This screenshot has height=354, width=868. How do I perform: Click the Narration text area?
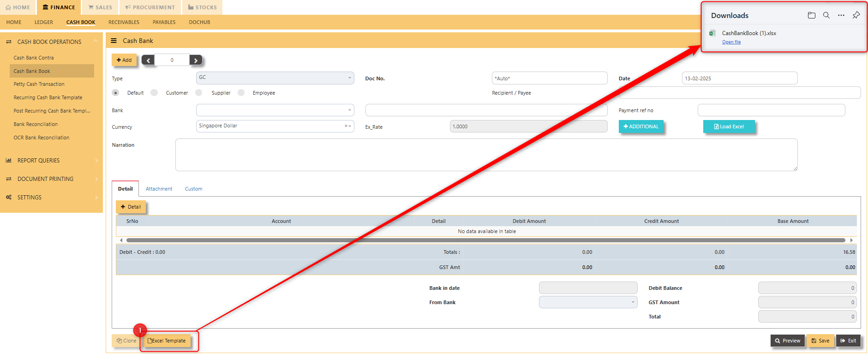[x=486, y=155]
